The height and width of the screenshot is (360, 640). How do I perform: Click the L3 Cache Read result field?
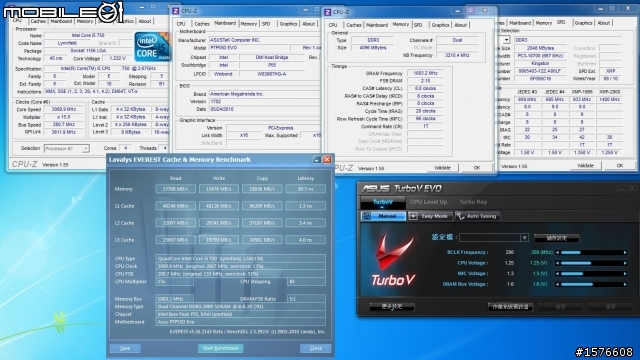[176, 240]
